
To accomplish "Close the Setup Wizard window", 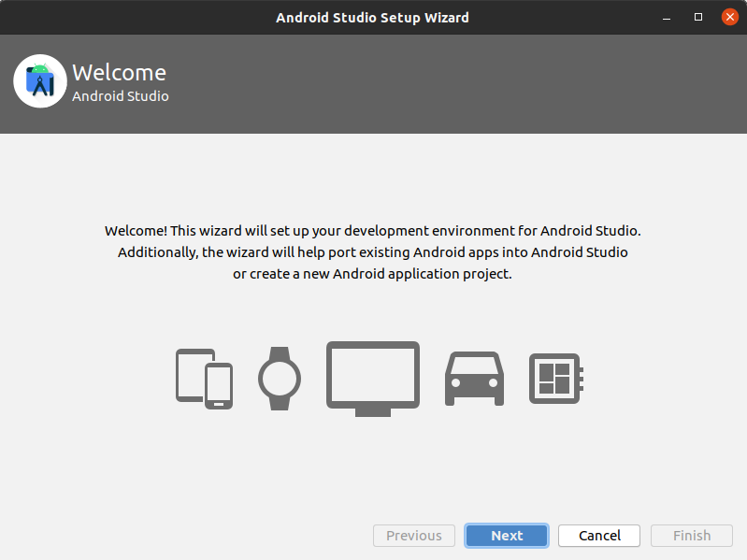I will click(x=730, y=17).
